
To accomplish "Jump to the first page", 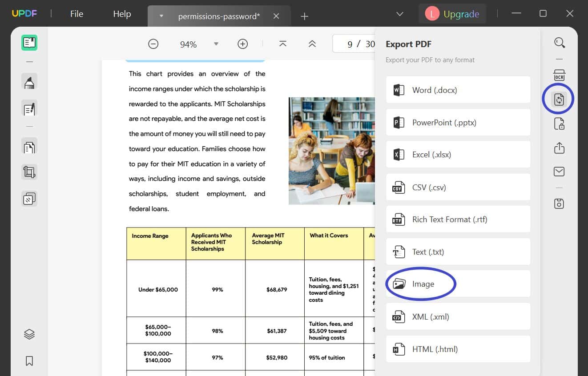I will click(x=283, y=44).
